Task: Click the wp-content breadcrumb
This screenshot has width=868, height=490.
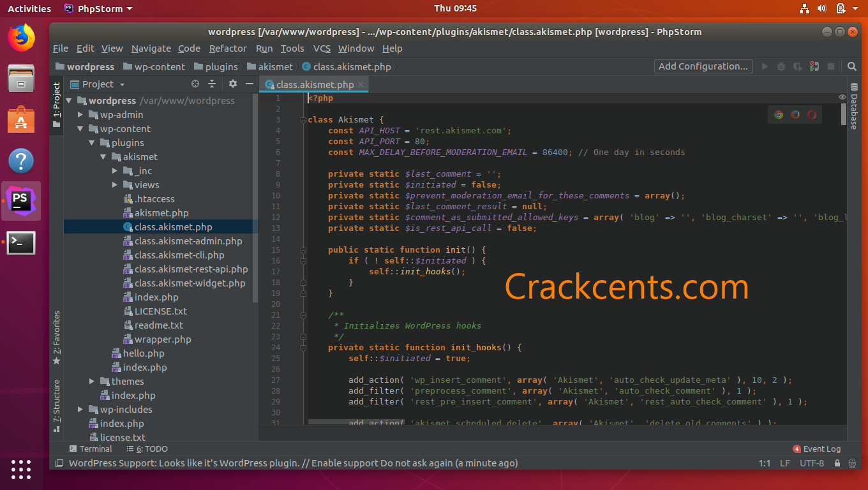Action: tap(154, 66)
